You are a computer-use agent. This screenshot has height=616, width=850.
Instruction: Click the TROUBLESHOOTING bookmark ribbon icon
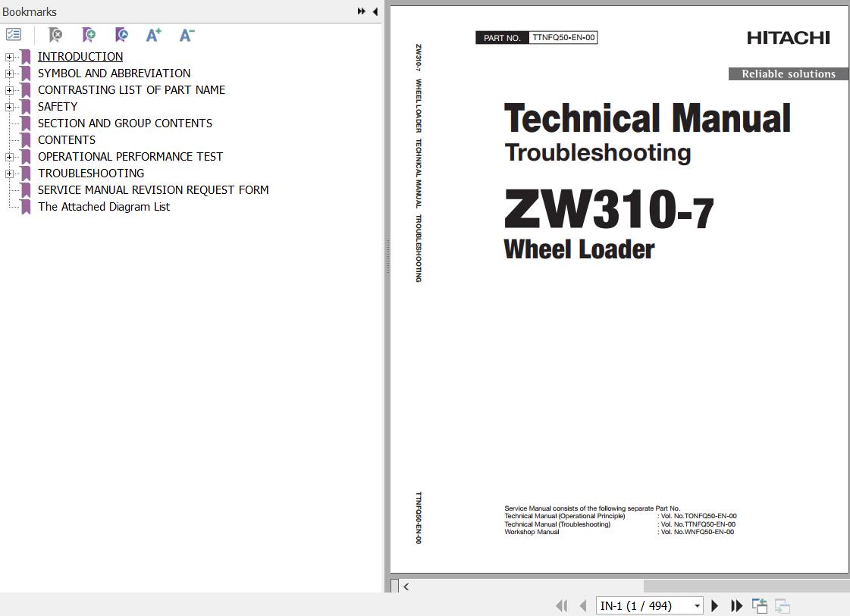click(26, 174)
